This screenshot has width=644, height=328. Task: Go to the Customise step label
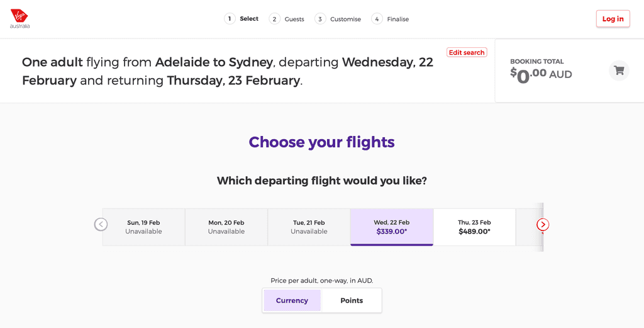pos(345,20)
